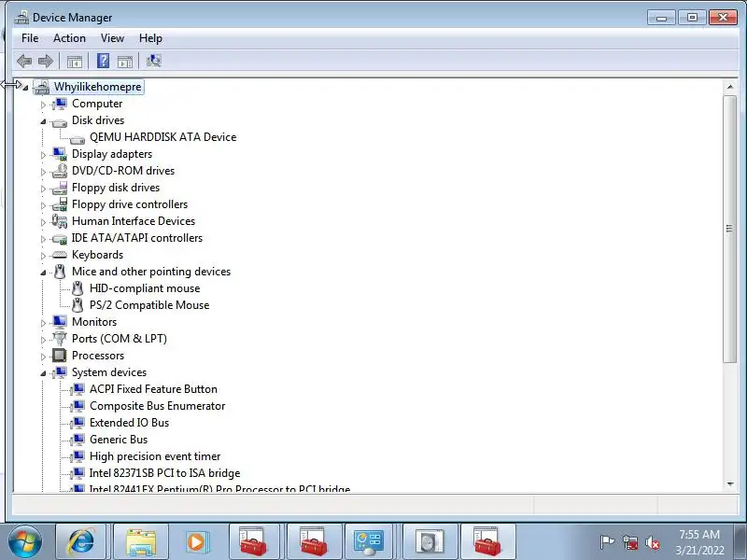Click the Processors chip icon

[x=60, y=356]
